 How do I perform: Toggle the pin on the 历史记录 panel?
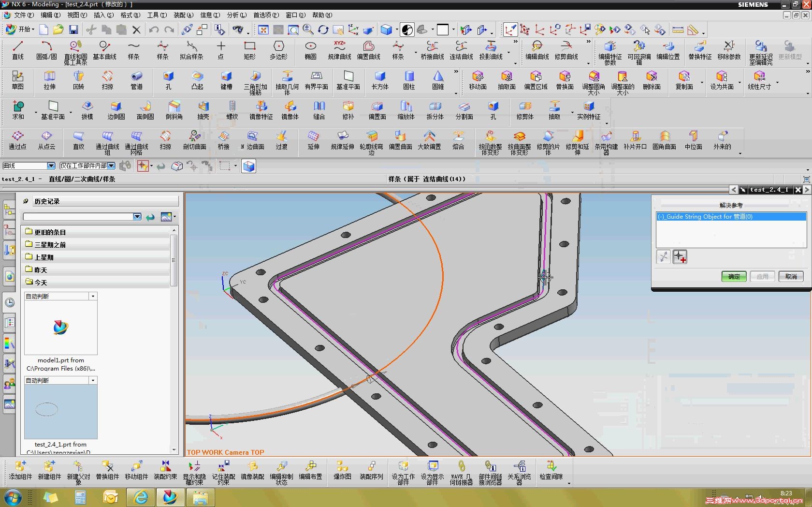pos(26,201)
